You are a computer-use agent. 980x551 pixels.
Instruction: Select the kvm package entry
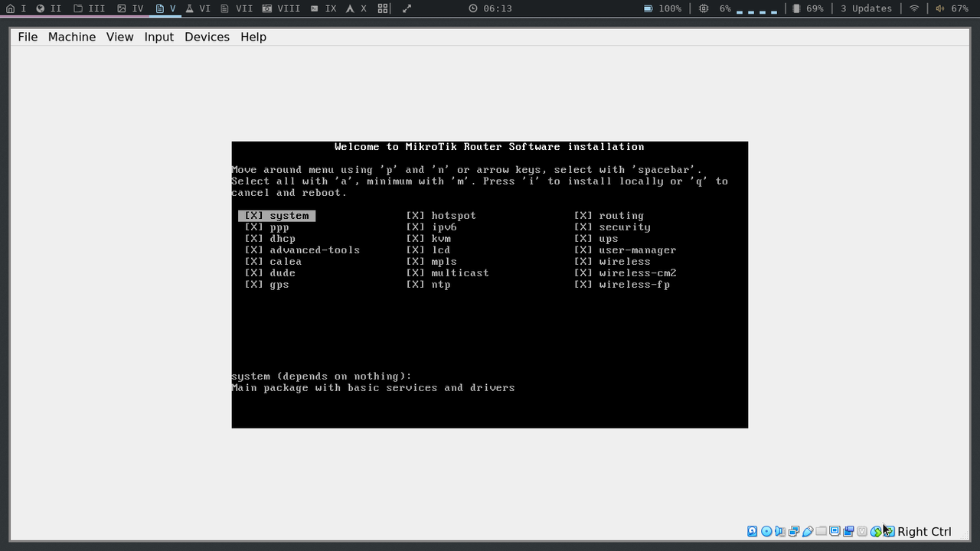(x=429, y=239)
